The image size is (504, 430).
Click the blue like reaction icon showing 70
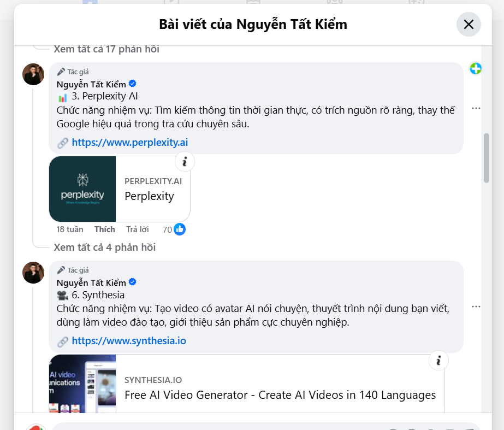coord(180,229)
